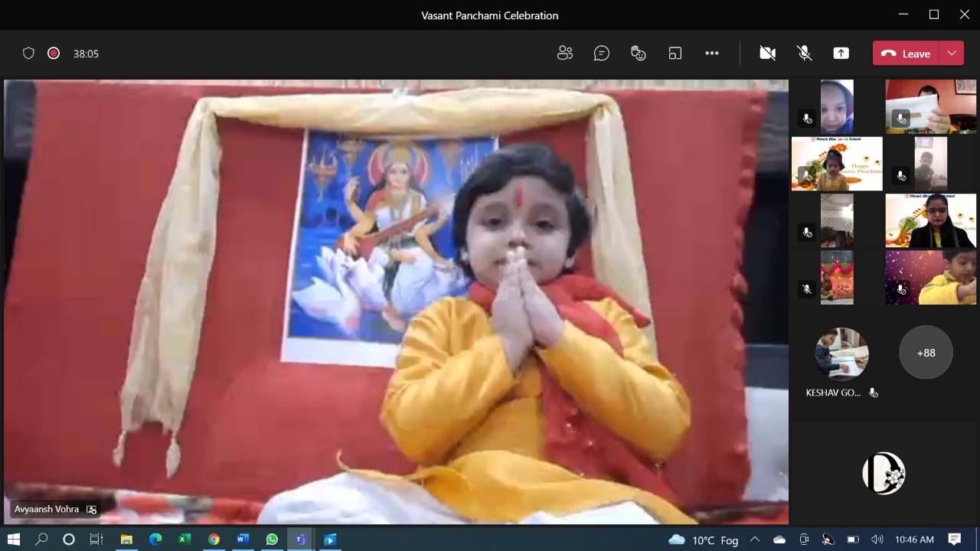Click the Avyaansh Vohra name label

click(47, 509)
